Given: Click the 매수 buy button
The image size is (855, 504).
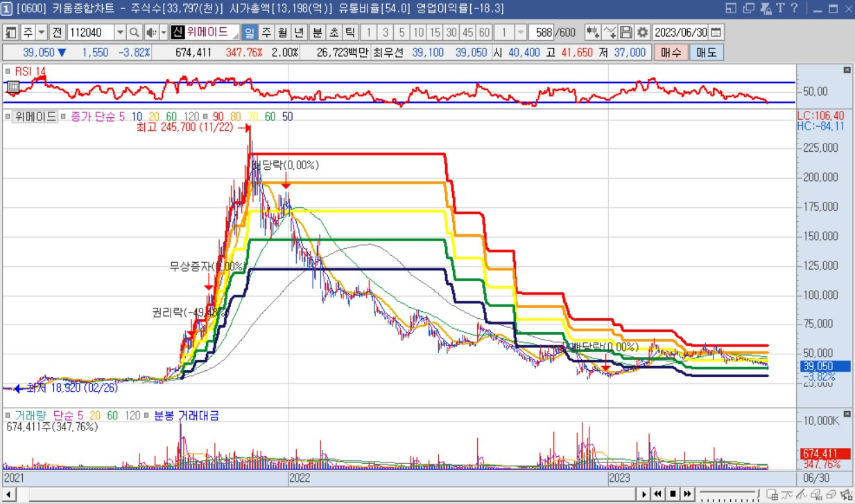Looking at the screenshot, I should click(671, 52).
